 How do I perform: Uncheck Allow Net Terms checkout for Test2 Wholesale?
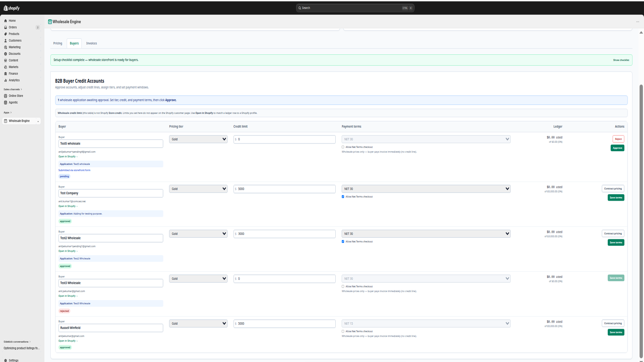(x=343, y=242)
